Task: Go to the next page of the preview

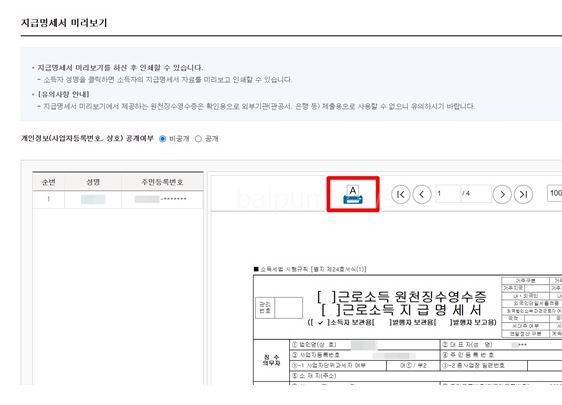Action: tap(502, 194)
